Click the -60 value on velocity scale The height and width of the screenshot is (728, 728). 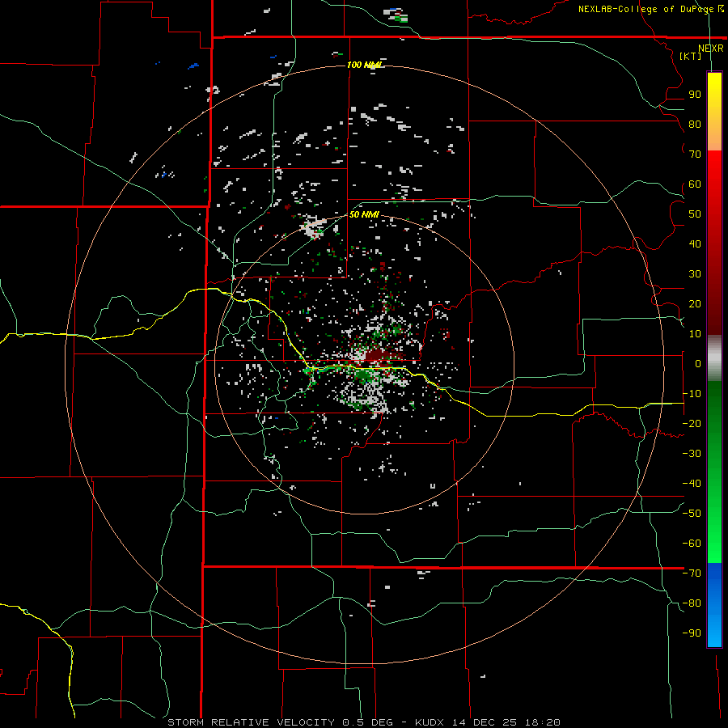692,544
